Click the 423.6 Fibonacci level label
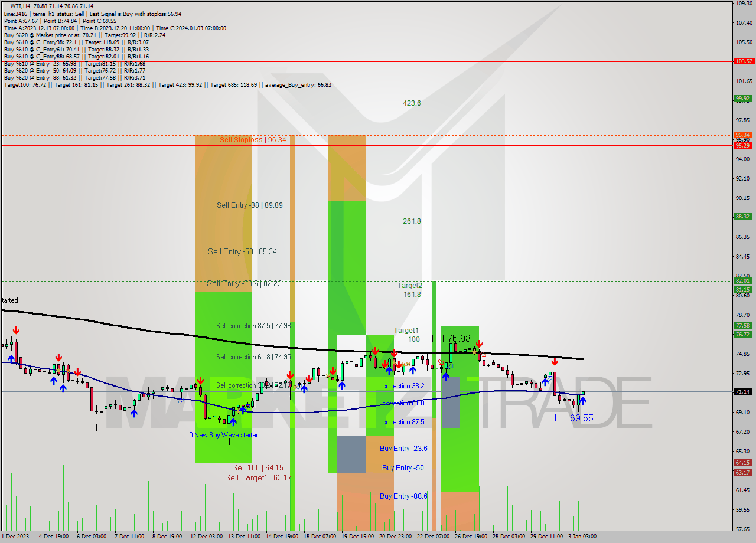Viewport: 756px width, 543px height. coord(412,103)
